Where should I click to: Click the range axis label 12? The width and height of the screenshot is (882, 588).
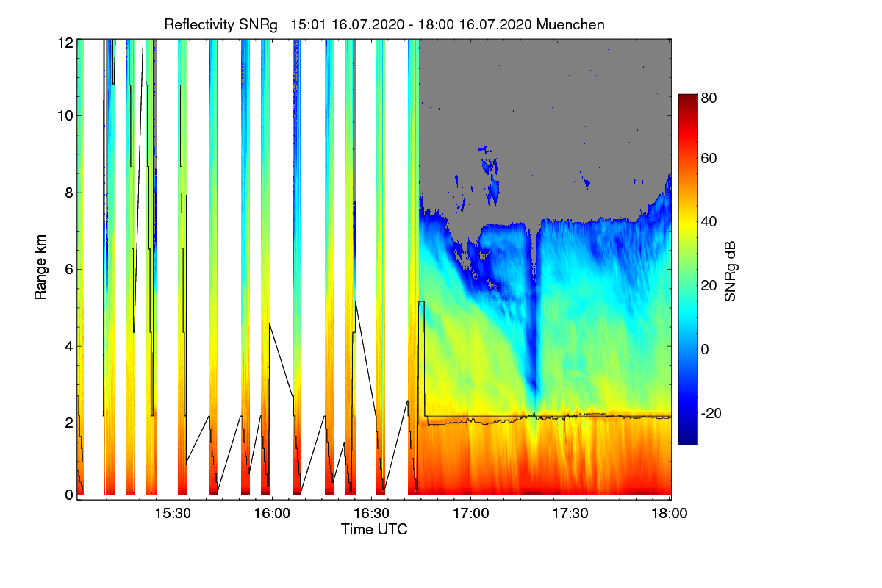pos(65,43)
